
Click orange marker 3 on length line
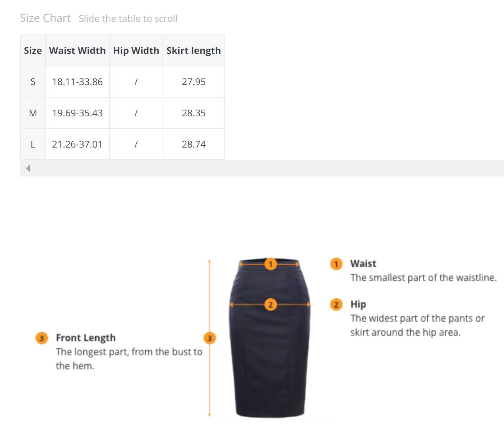[209, 338]
